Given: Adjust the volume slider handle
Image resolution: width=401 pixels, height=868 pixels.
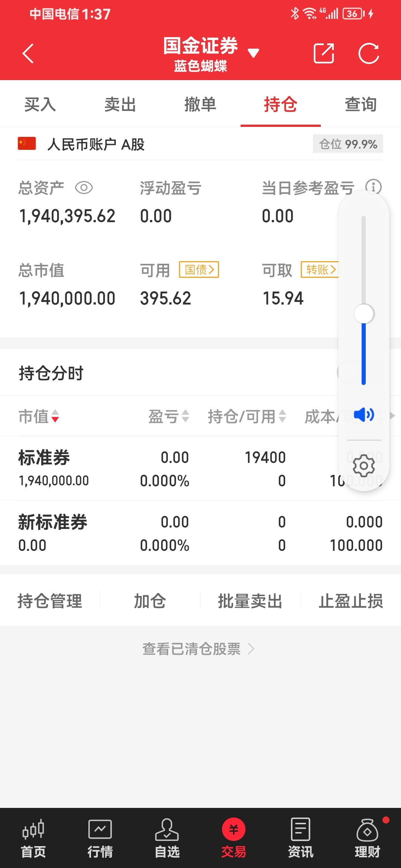Looking at the screenshot, I should click(x=364, y=314).
